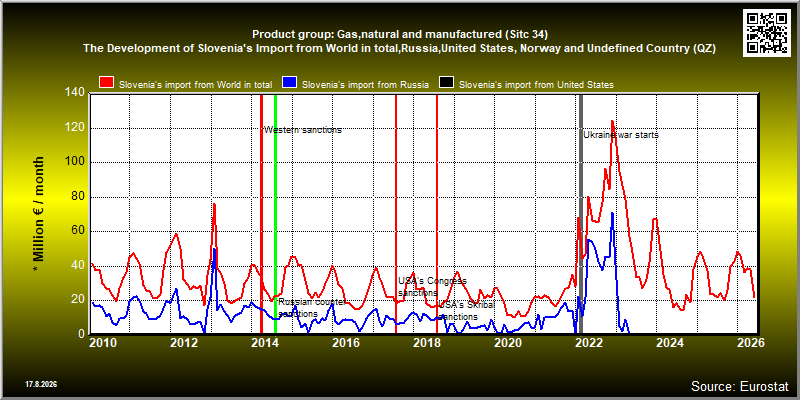Click the x-axis label 2026
This screenshot has height=400, width=800.
click(x=753, y=343)
